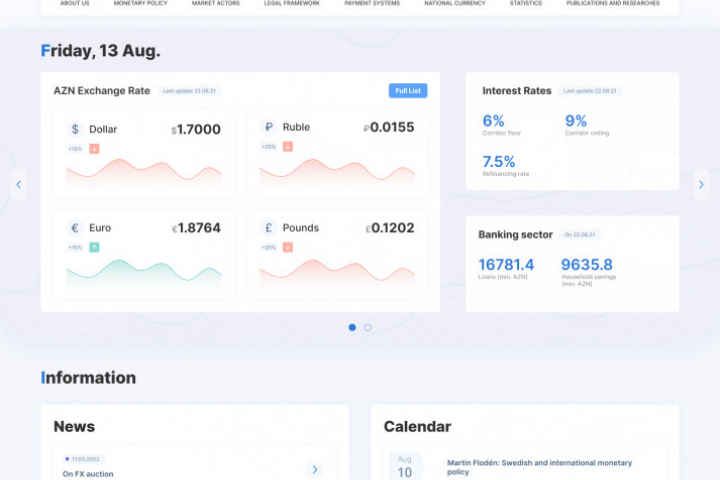Open the Monetary Policy menu
This screenshot has height=480, width=720.
(141, 3)
